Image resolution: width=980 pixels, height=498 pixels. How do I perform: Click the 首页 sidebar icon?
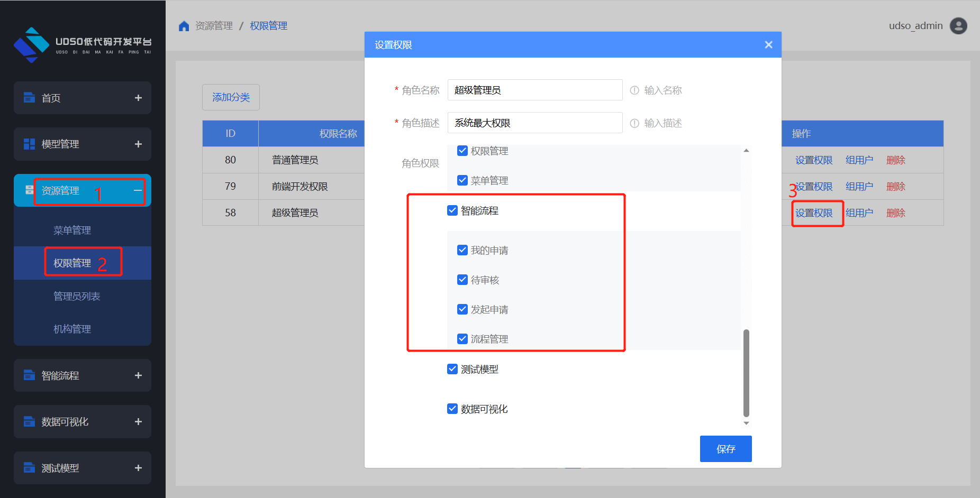(x=29, y=98)
